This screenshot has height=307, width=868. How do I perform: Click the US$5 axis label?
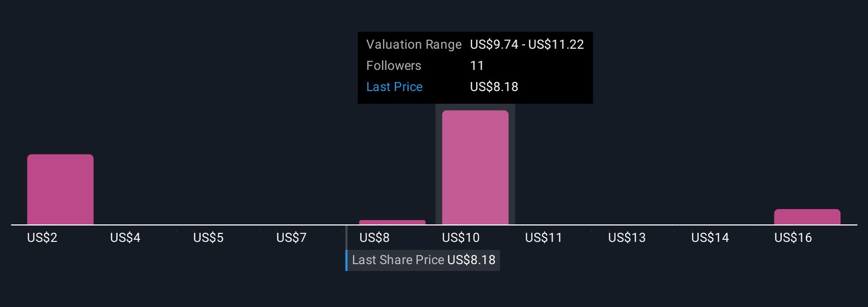[x=209, y=238]
